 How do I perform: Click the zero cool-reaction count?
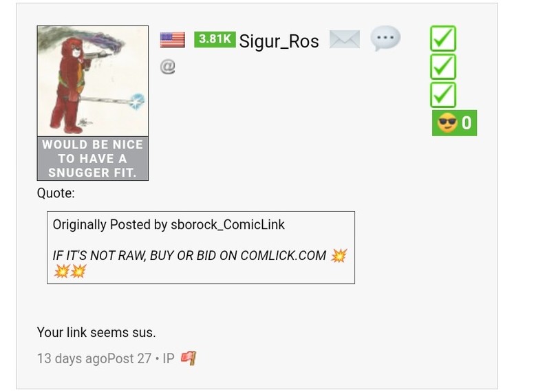[x=467, y=123]
